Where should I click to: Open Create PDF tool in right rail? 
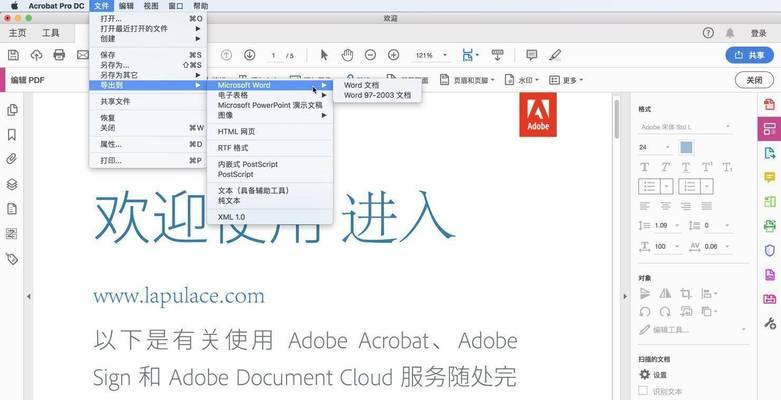click(x=770, y=104)
